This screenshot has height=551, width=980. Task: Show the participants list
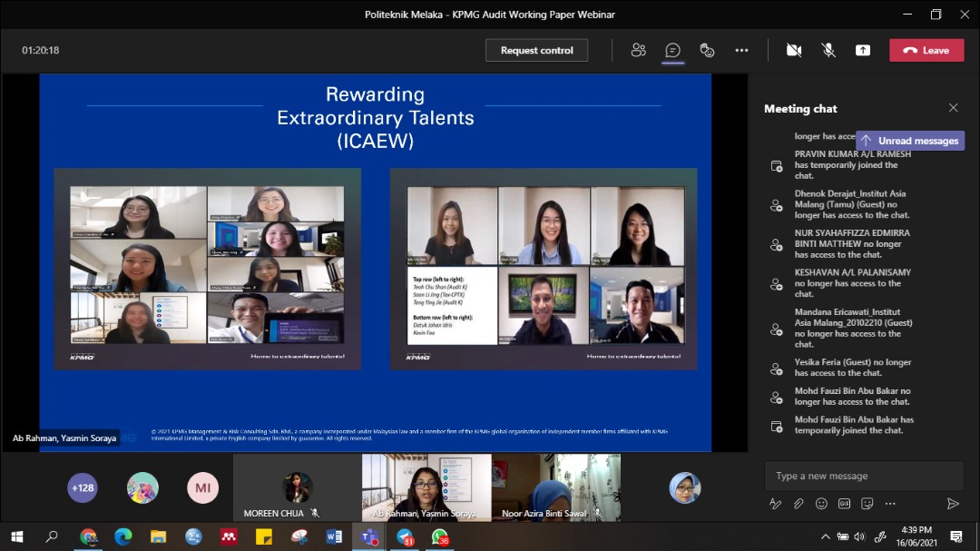click(638, 50)
